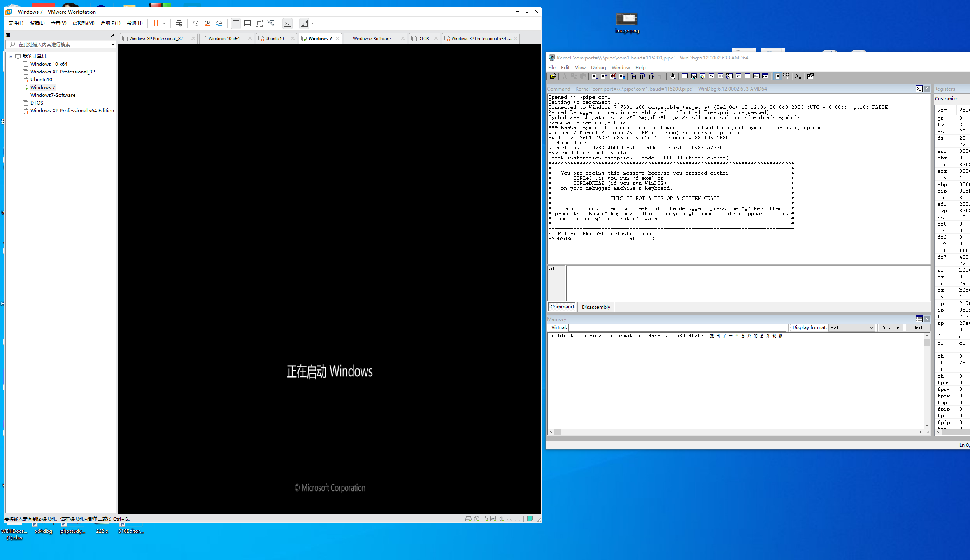Toggle WinDbg source mode button
The width and height of the screenshot is (970, 560).
(x=777, y=77)
